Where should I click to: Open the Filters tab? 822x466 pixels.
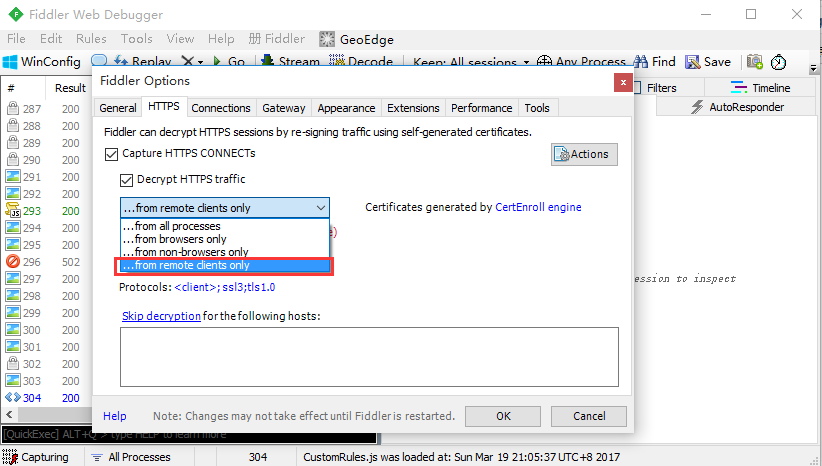662,88
